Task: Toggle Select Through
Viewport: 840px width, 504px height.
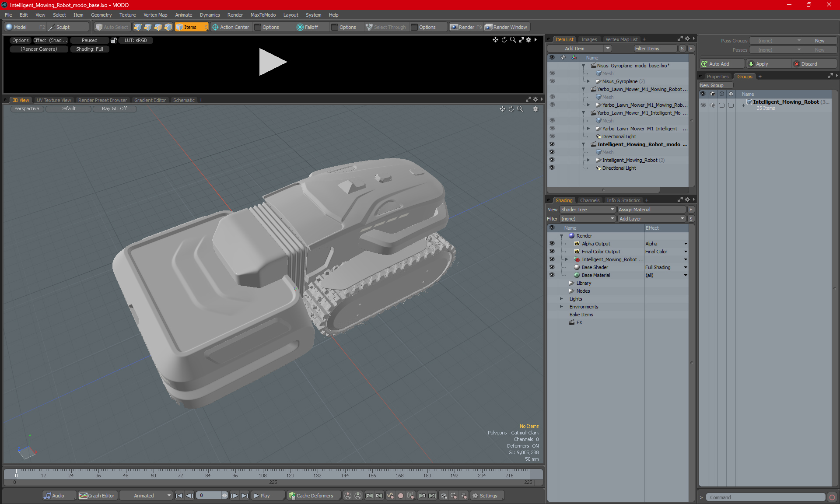Action: (x=386, y=27)
